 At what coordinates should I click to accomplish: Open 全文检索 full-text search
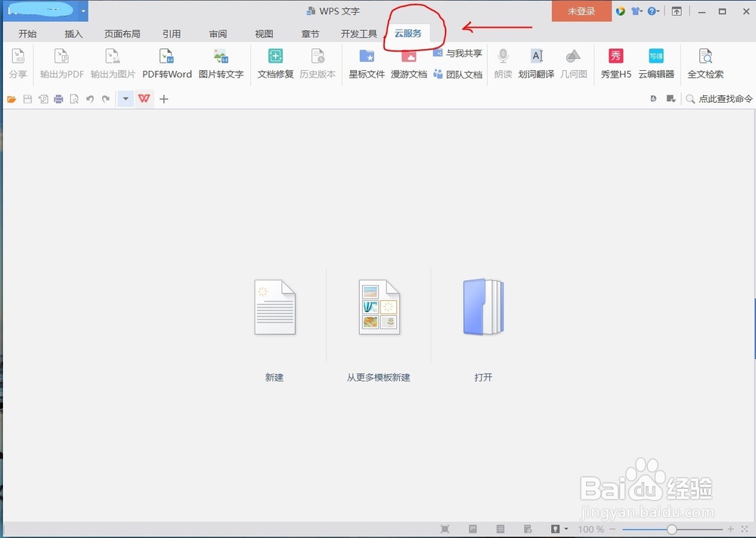[x=705, y=63]
